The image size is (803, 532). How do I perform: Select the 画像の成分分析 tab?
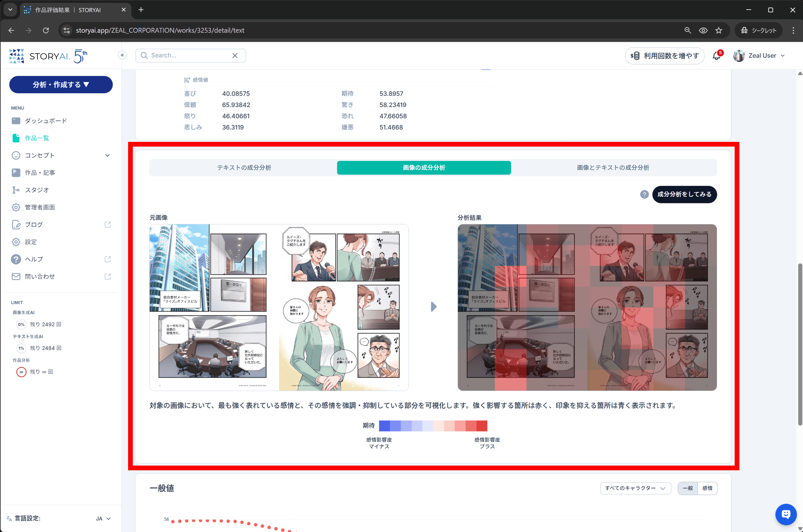coord(424,168)
